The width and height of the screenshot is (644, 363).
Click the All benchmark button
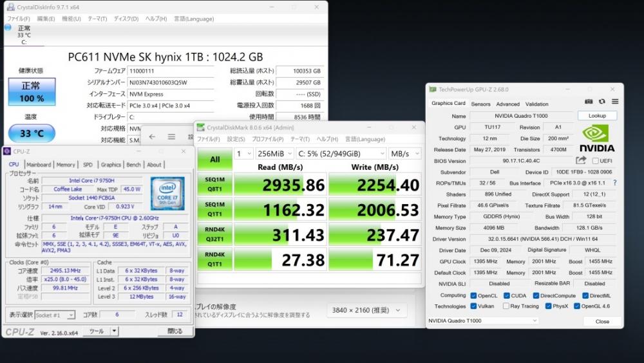tap(215, 160)
